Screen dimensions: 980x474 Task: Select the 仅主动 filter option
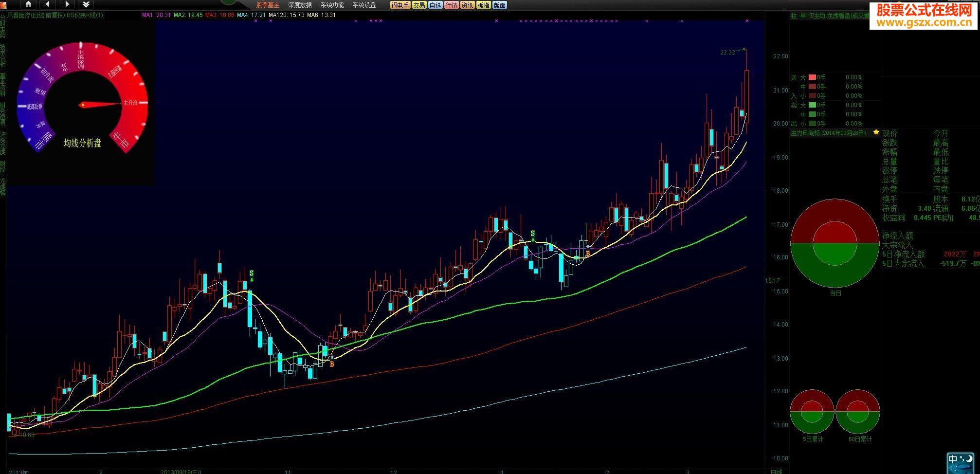coord(817,16)
